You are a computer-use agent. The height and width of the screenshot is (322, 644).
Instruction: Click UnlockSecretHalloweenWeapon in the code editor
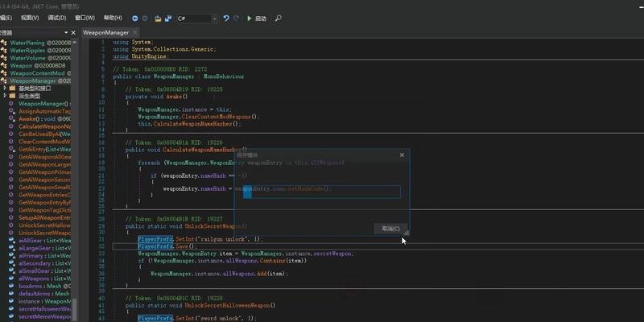[x=228, y=305]
